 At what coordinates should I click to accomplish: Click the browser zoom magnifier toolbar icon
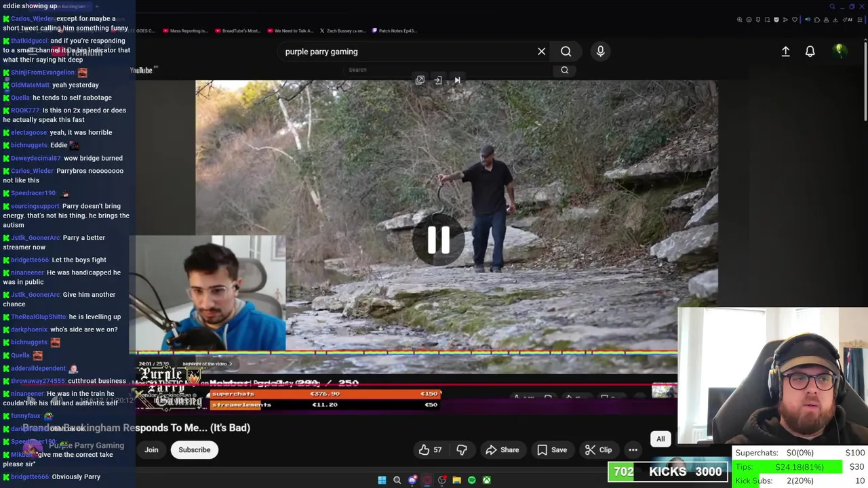[x=740, y=20]
